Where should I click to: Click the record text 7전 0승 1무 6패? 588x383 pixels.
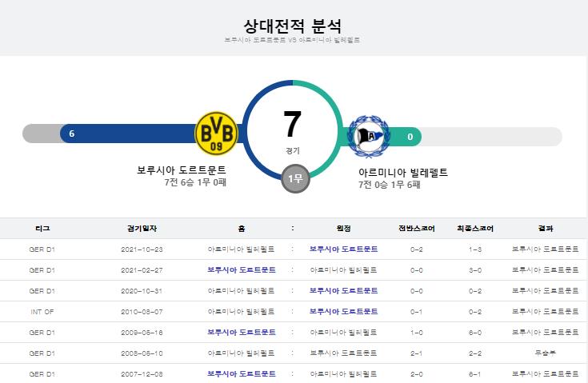(x=390, y=185)
